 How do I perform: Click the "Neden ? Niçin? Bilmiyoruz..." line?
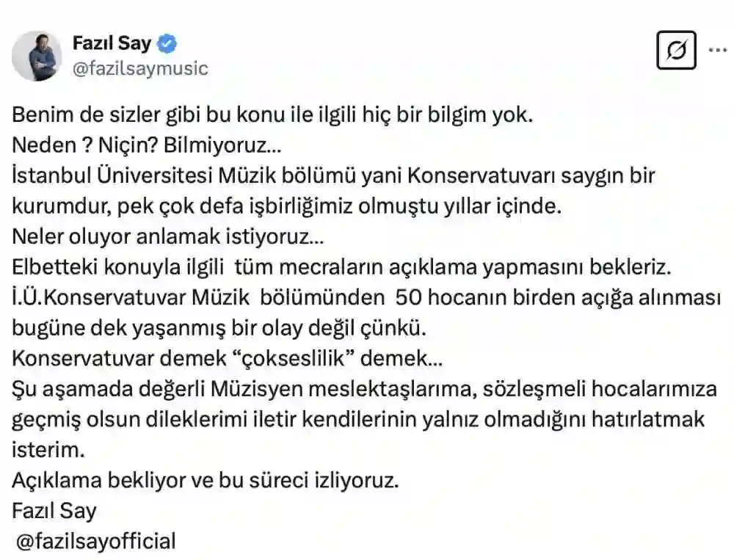147,146
